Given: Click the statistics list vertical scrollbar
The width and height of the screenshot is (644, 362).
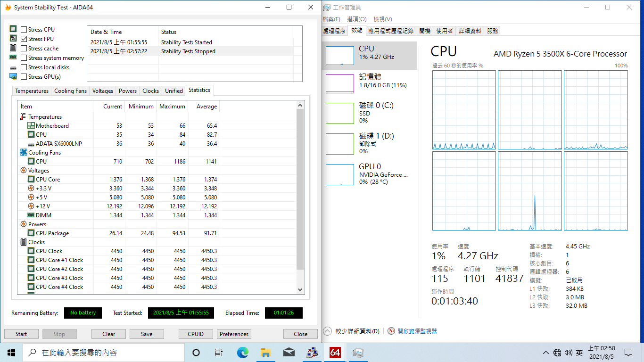Looking at the screenshot, I should click(300, 189).
